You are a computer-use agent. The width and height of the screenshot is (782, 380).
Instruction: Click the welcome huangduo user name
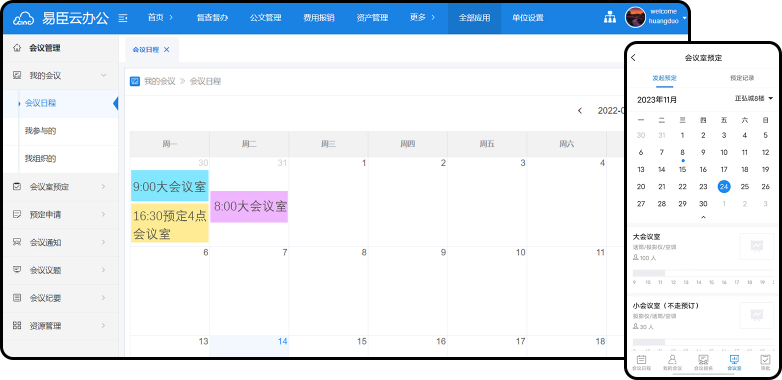(x=663, y=16)
